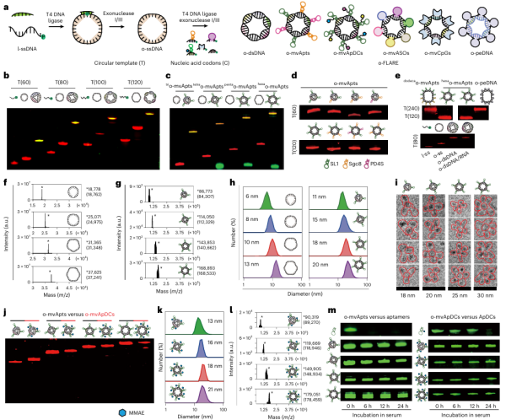Click the green SL1 aptamer legend icon
506x420 pixels.
click(x=326, y=164)
